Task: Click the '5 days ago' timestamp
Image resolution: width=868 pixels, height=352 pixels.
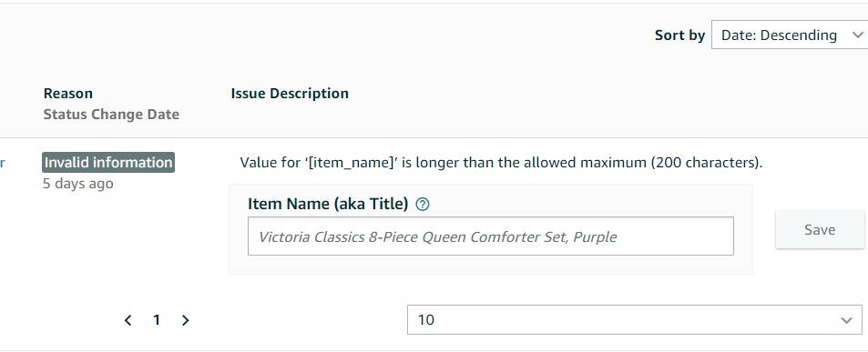Action: (x=78, y=184)
